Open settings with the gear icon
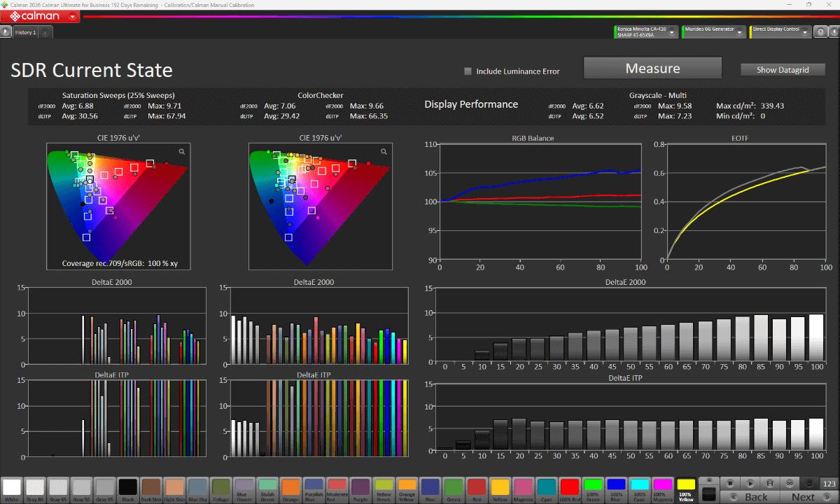Screen dimensions: 840x504 click(820, 31)
